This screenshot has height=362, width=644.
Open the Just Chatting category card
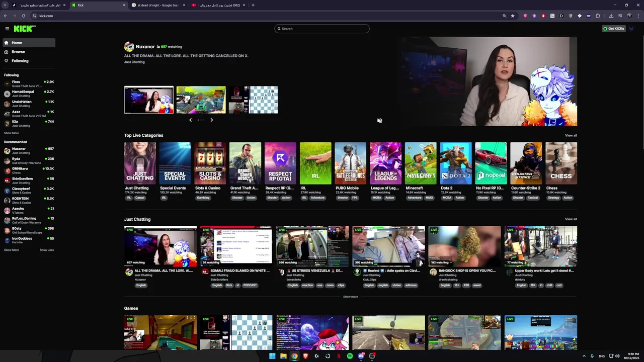[140, 163]
